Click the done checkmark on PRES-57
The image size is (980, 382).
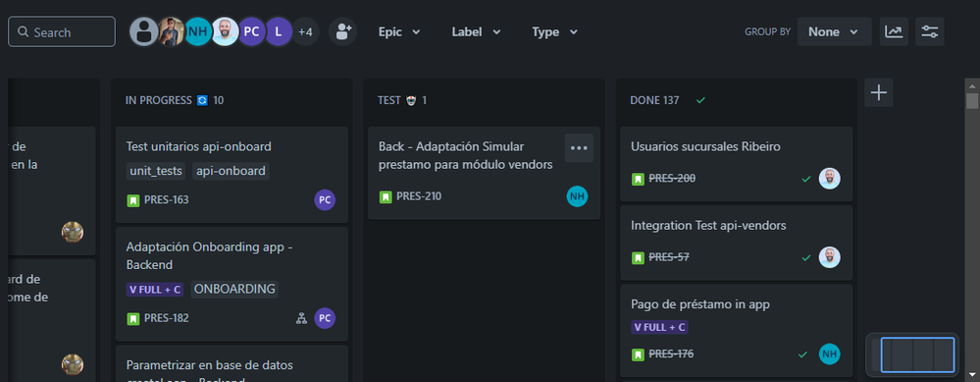[806, 258]
